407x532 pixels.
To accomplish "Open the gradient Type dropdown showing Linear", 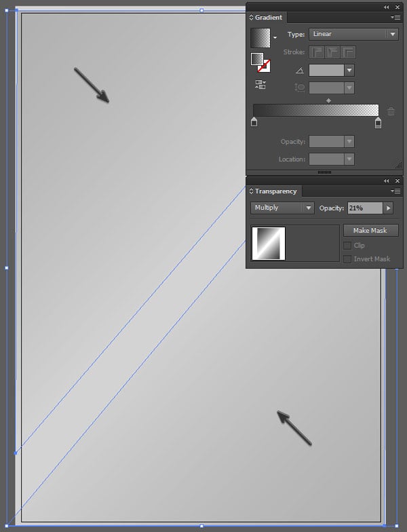I will coord(353,34).
